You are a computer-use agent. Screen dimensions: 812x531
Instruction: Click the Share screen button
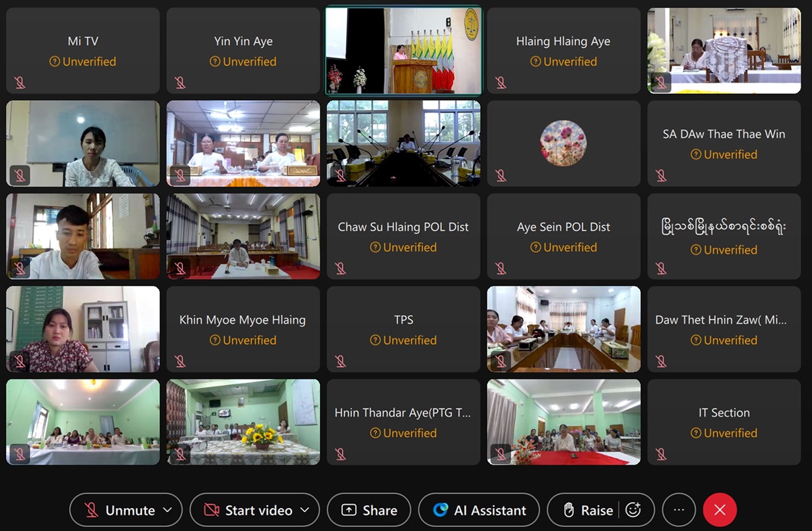point(369,510)
